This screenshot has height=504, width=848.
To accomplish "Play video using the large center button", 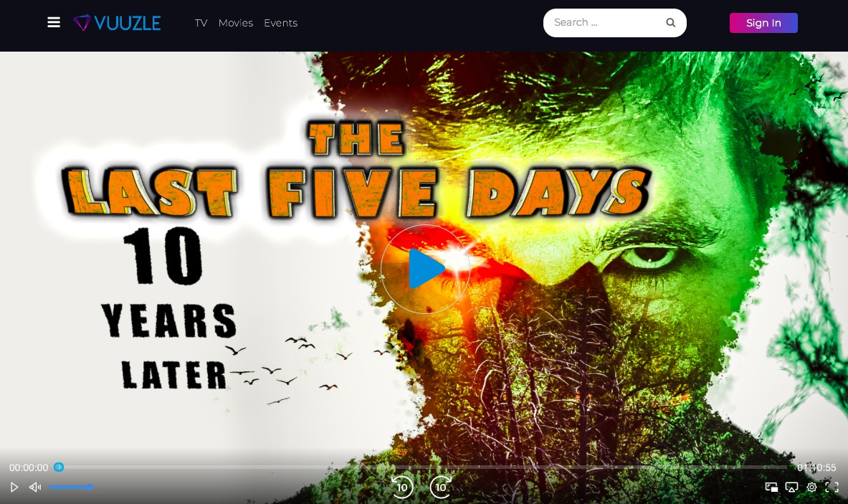I will coord(425,269).
